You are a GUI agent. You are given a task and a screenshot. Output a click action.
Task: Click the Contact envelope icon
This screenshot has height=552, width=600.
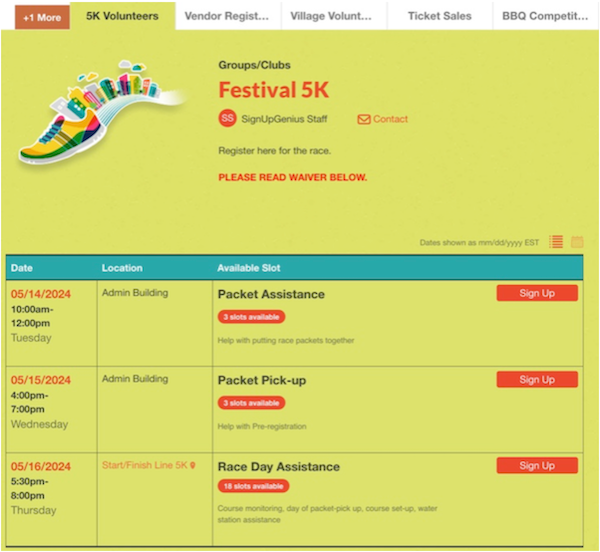click(x=364, y=119)
